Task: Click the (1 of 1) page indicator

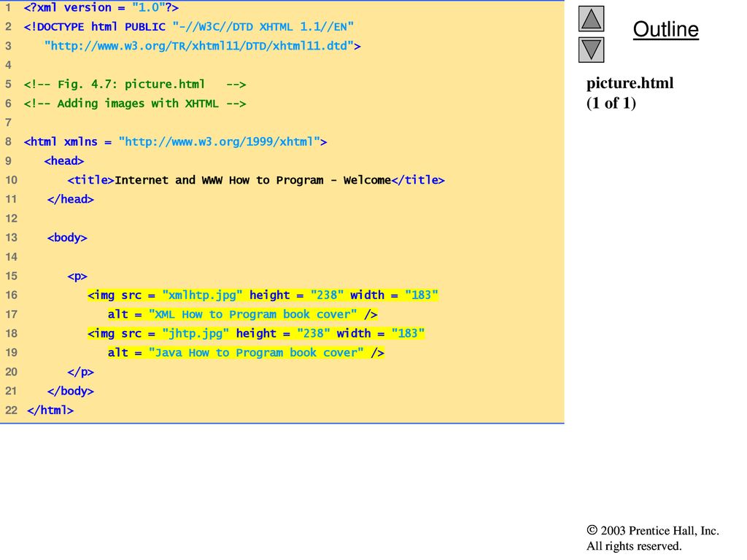Action: (x=611, y=103)
